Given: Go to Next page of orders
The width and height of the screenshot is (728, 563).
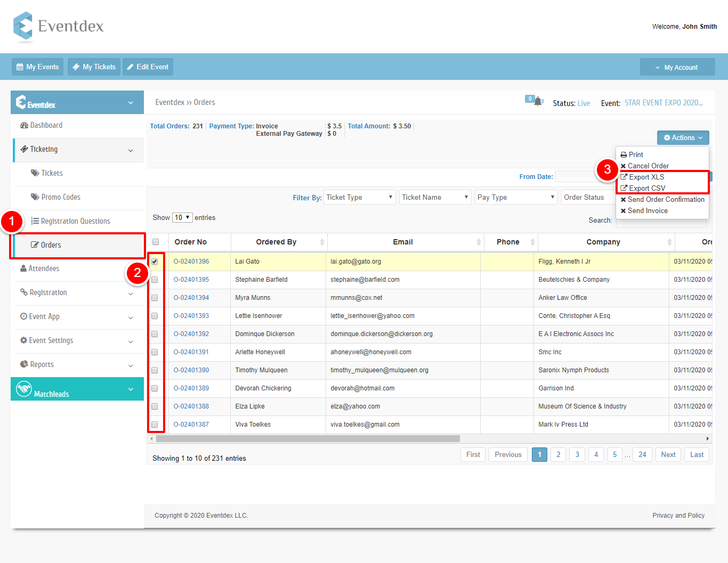Looking at the screenshot, I should 668,454.
